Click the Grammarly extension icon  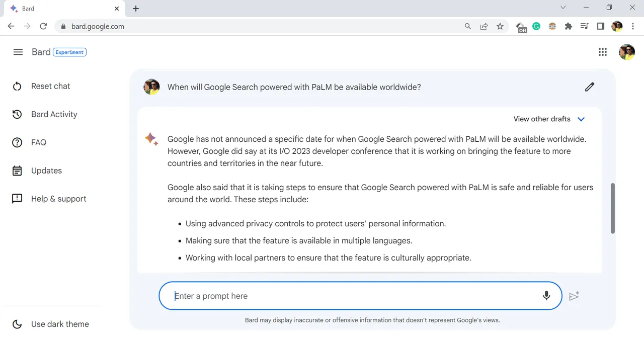[536, 26]
